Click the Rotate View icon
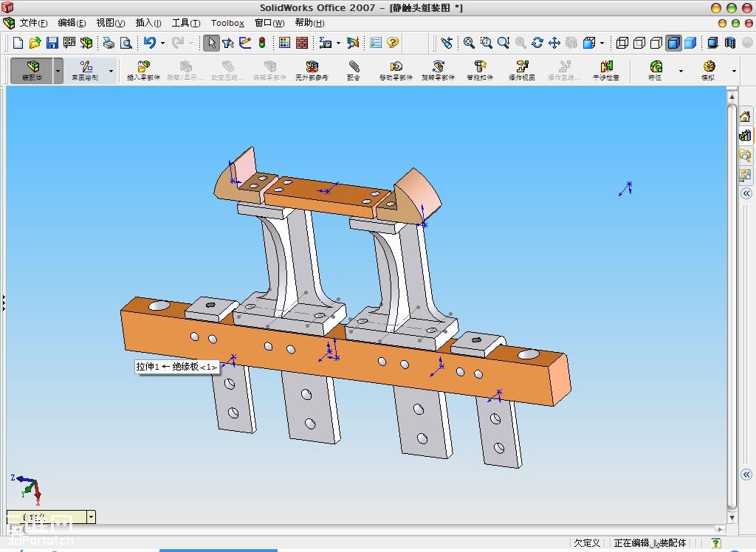756x552 pixels. (x=537, y=43)
